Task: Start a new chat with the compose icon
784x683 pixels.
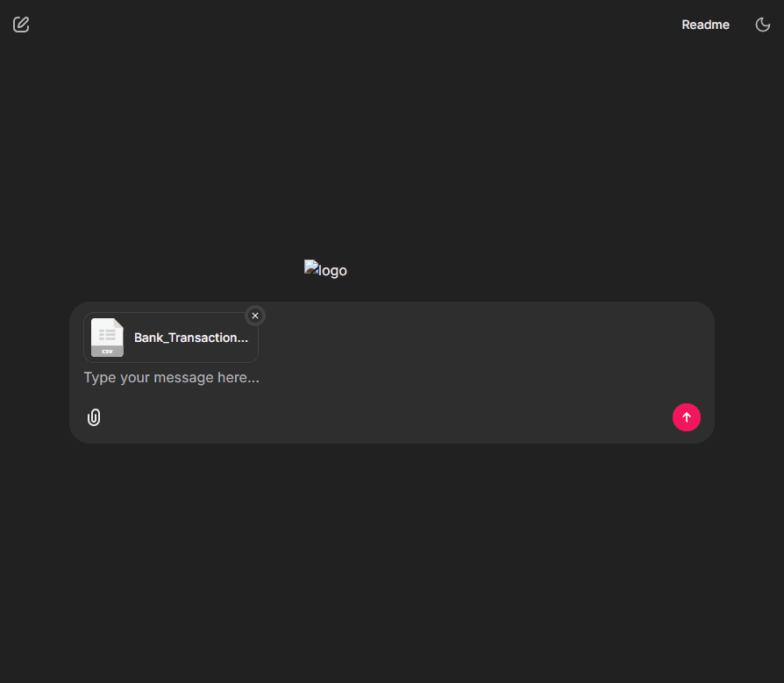Action: point(21,25)
